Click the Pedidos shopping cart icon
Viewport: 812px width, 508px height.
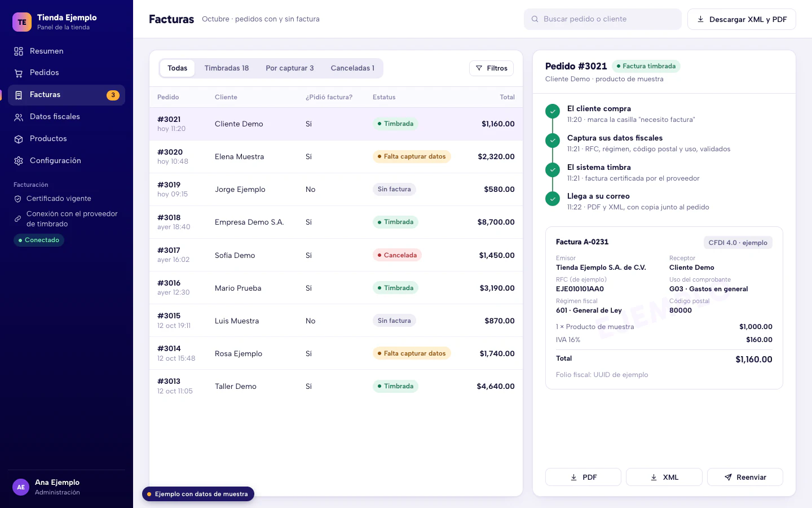point(19,73)
